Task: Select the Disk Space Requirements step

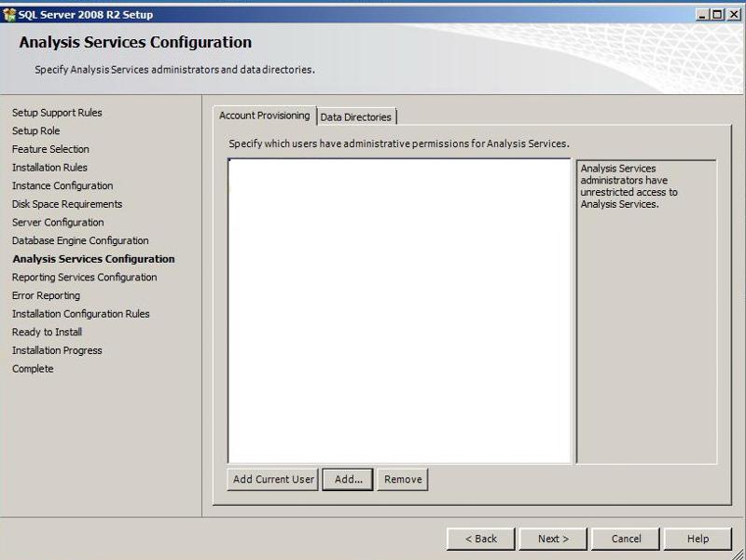Action: tap(67, 204)
